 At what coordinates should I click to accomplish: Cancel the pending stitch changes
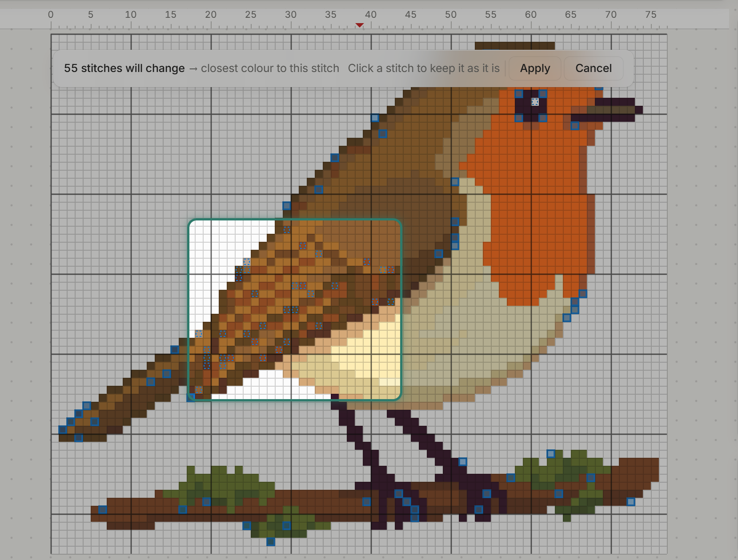tap(594, 68)
